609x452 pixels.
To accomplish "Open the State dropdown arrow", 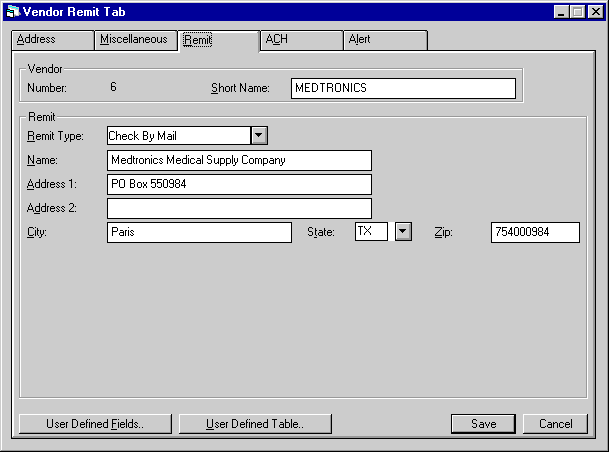I will click(x=403, y=231).
